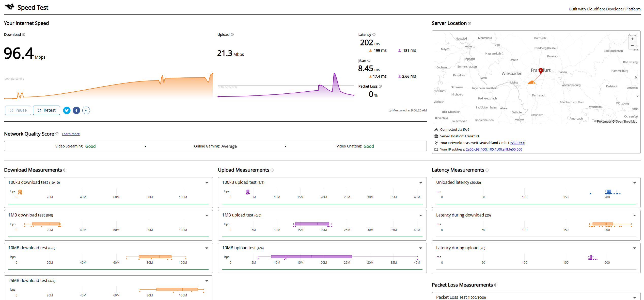Viewport: 644px width, 300px height.
Task: Click the Jitter info icon
Action: pos(369,60)
